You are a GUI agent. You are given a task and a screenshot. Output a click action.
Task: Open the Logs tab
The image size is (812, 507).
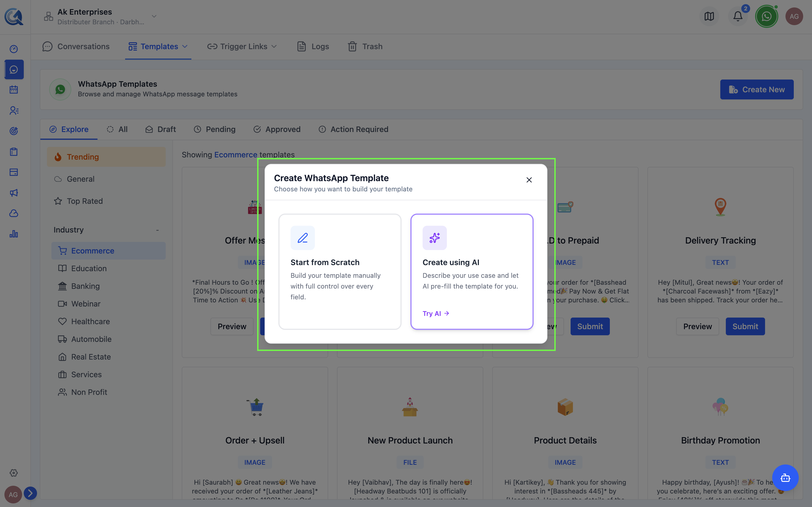pyautogui.click(x=313, y=46)
